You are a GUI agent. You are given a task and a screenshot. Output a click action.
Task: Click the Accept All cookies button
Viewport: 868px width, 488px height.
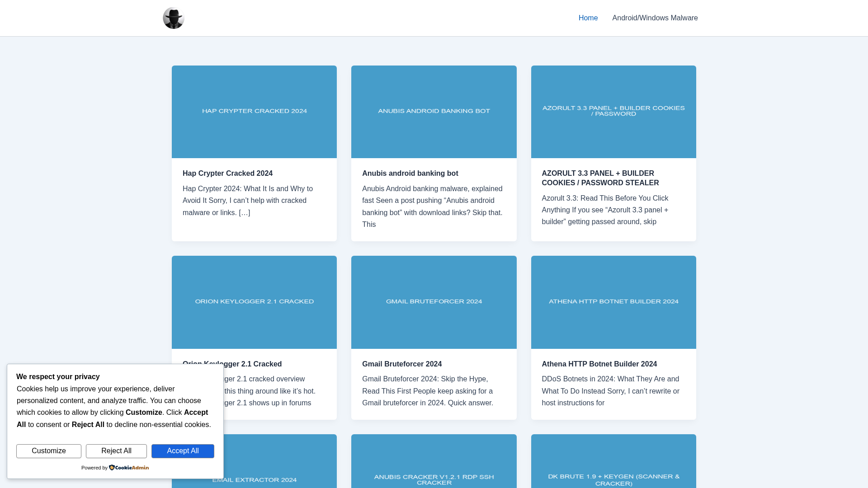[183, 451]
